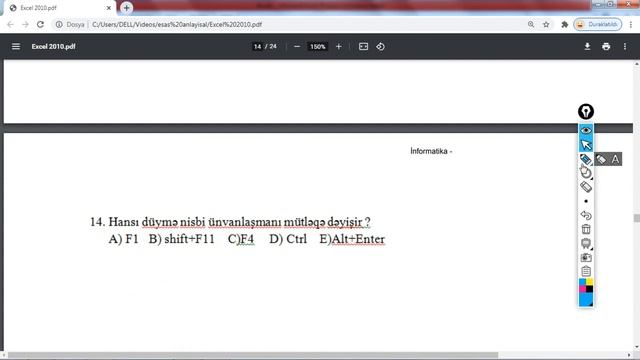Screen dimensions: 640x360
Task: Click answer option B) shift+F11
Action: 182,239
